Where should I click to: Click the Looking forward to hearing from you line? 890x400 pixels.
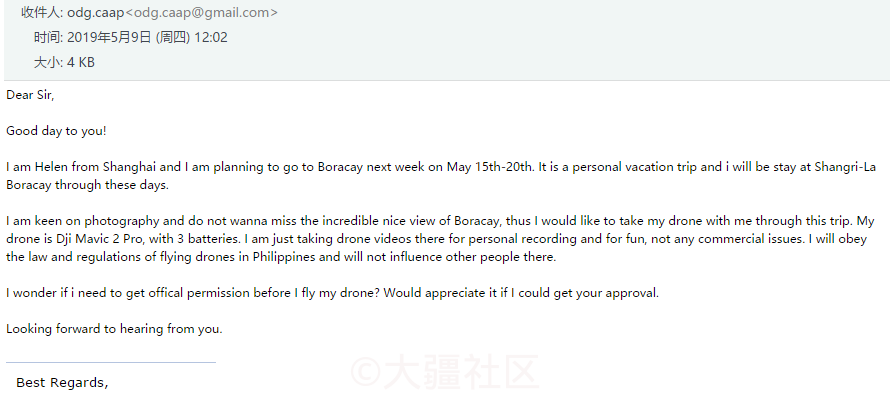tap(114, 329)
